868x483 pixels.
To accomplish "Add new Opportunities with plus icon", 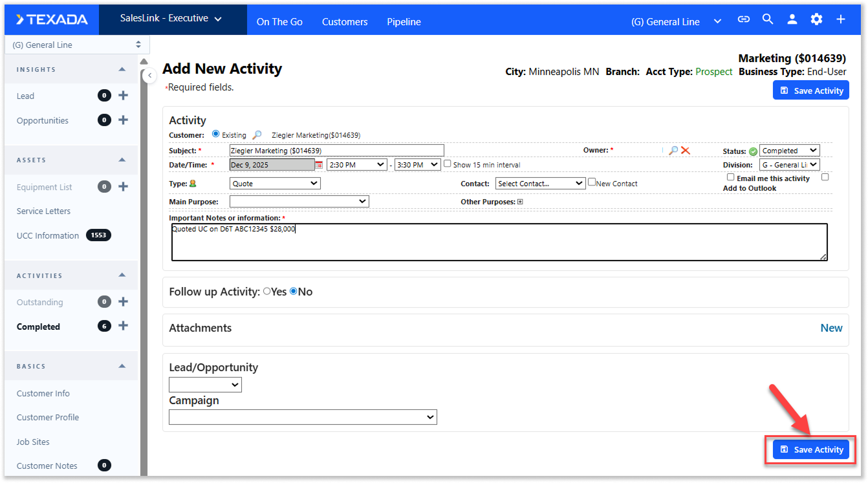I will [x=124, y=120].
